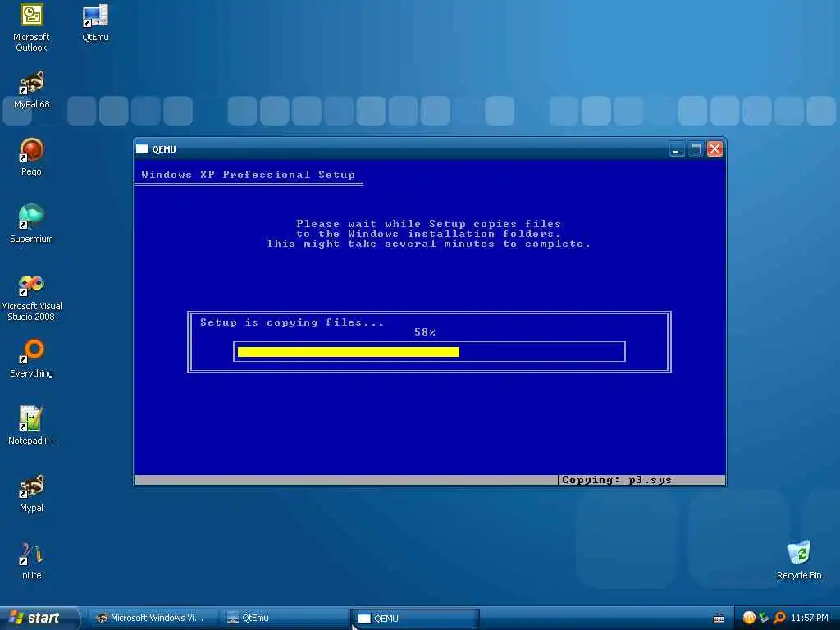Click 'Windows XP Professional Setup' heading
This screenshot has height=630, width=840.
[248, 175]
